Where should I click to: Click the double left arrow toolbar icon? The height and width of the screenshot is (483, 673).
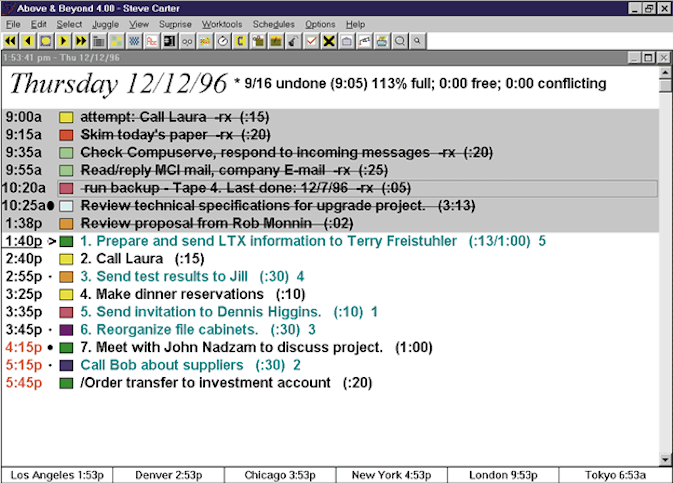click(x=10, y=41)
